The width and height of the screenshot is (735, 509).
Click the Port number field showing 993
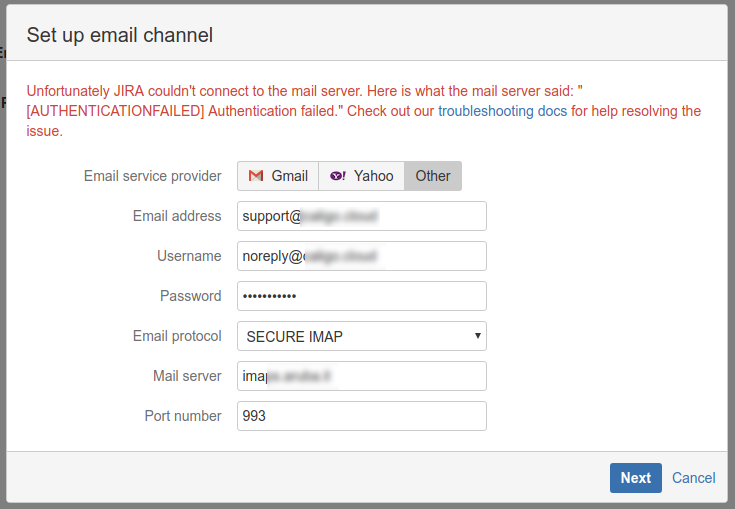[x=361, y=416]
